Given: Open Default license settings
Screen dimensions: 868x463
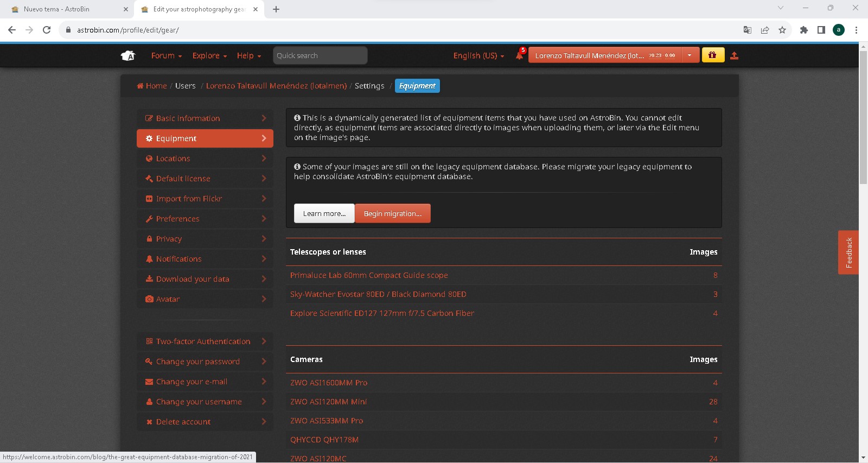Looking at the screenshot, I should coord(205,179).
